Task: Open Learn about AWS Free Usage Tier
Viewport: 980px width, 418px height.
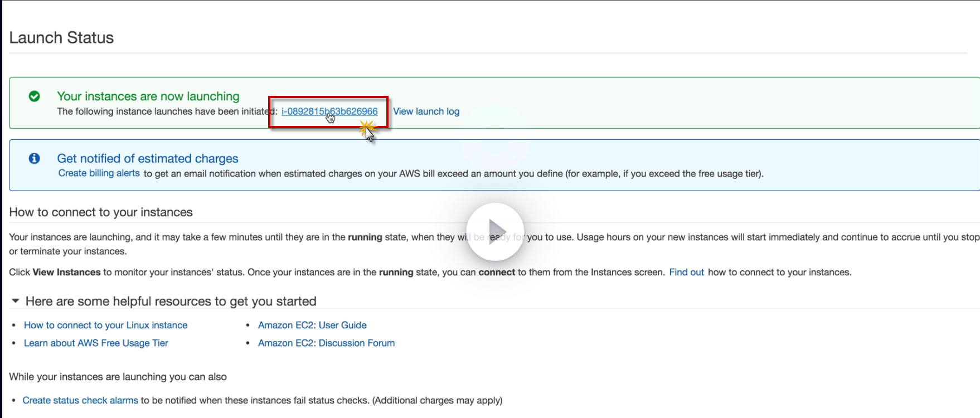Action: [x=96, y=343]
